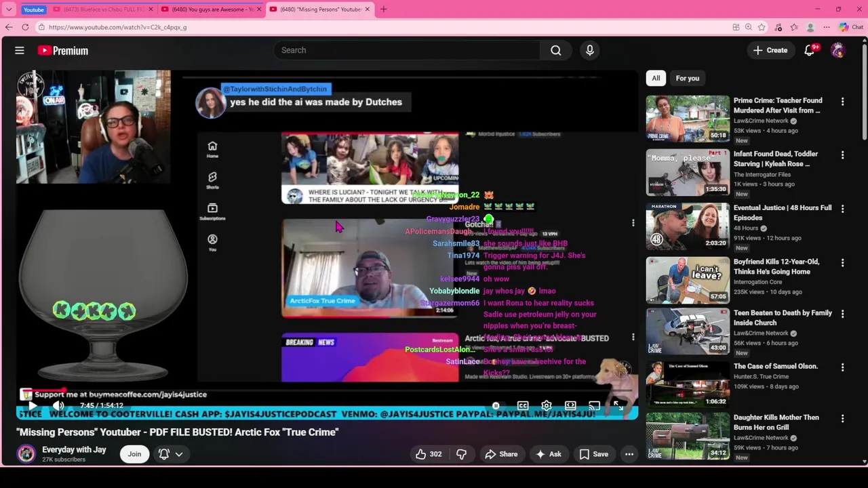Seek using the video progress bar
Screen dimensions: 868x488
[x=327, y=390]
